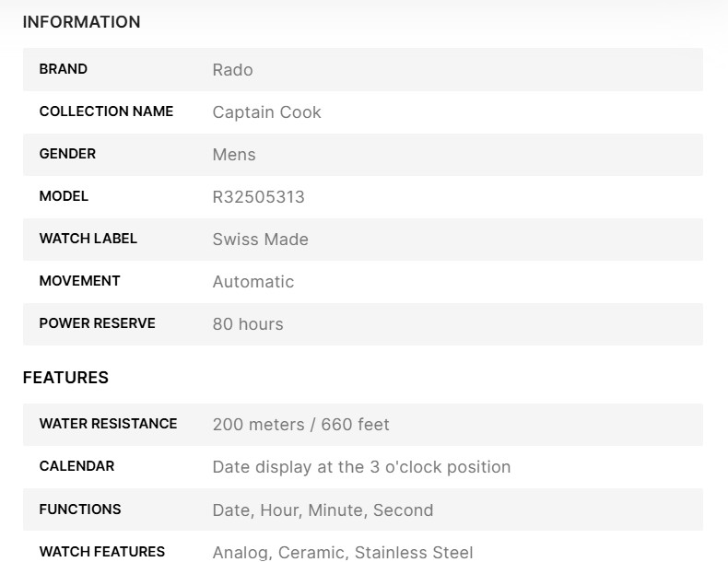Click the Date, Hour, Minute, Second value

tap(323, 510)
